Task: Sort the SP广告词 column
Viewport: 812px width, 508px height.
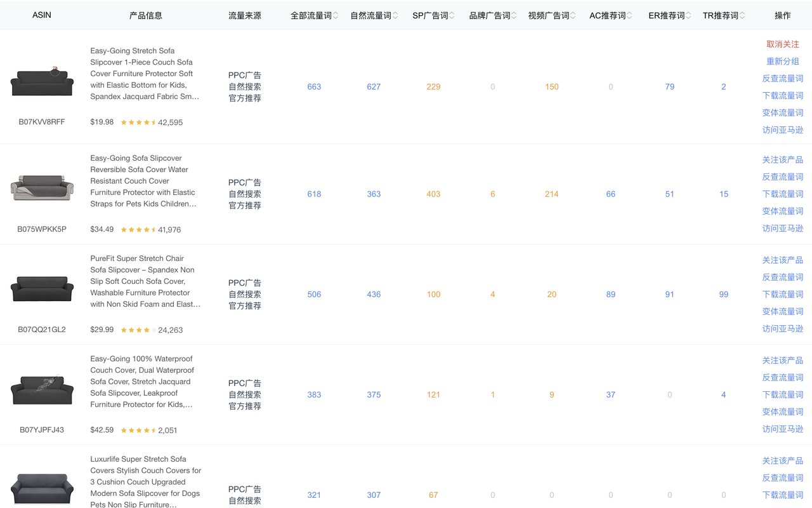Action: [x=452, y=15]
